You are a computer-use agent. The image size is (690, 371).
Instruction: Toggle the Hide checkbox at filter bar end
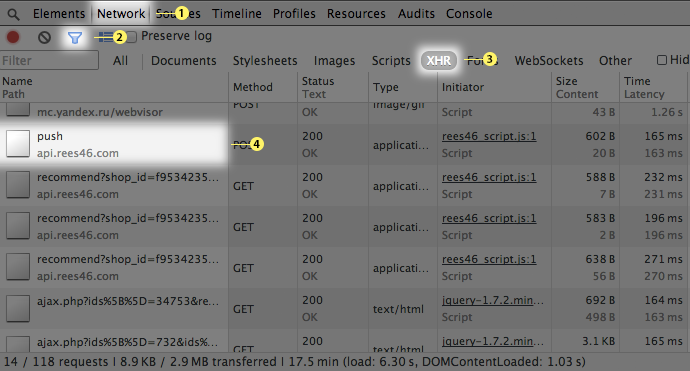pos(662,60)
